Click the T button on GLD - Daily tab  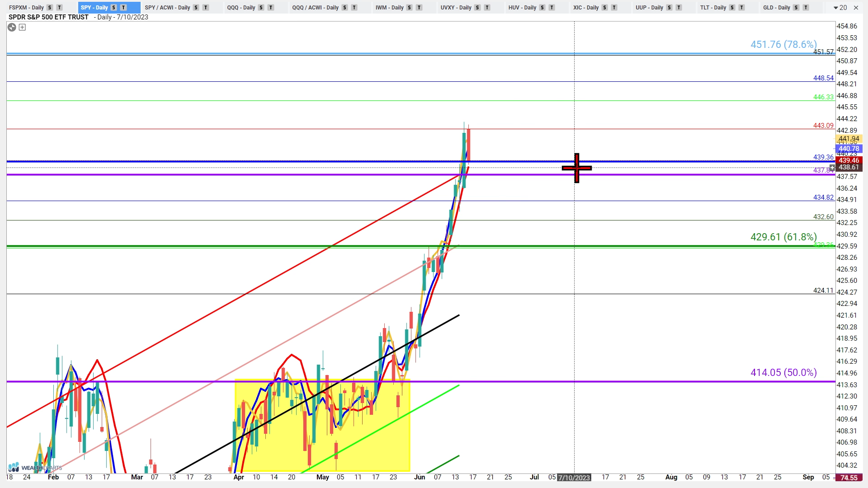click(x=806, y=8)
